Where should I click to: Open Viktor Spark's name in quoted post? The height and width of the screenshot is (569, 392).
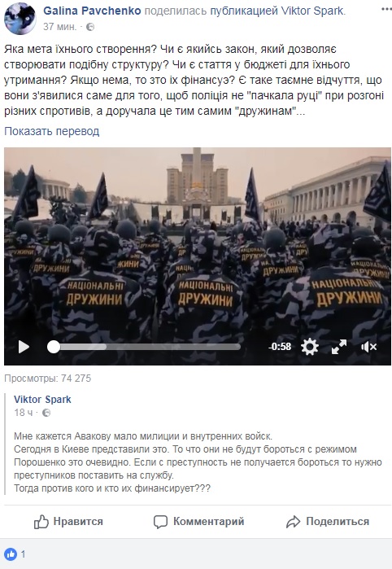click(x=42, y=400)
